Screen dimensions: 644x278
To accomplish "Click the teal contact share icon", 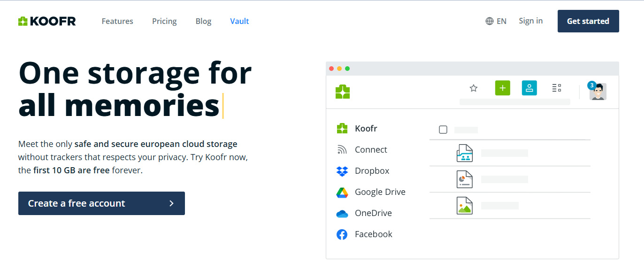I will 529,88.
